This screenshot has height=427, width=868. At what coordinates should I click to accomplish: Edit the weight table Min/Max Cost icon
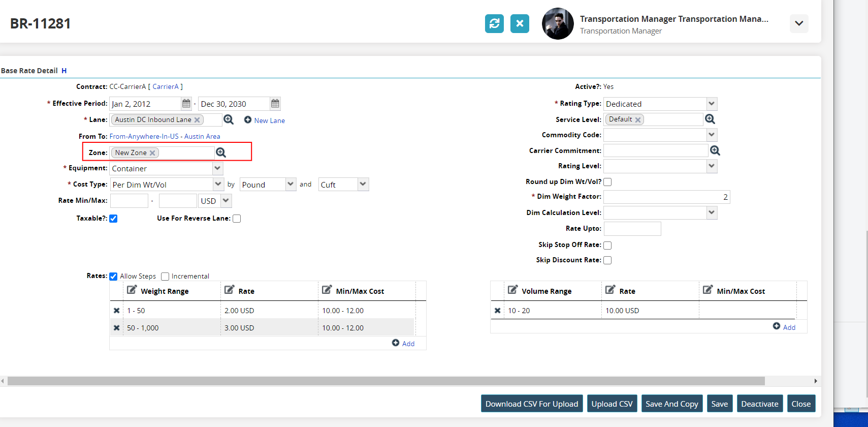[327, 290]
